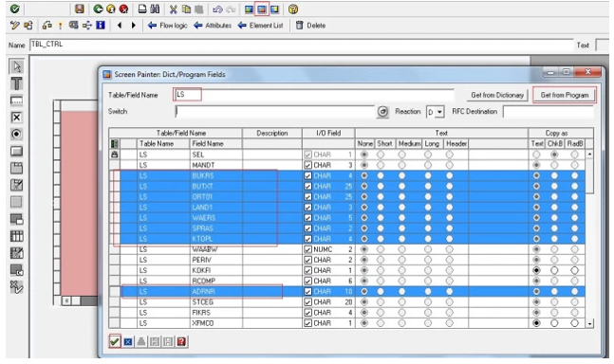Click the Print icon in top toolbar

coord(143,9)
